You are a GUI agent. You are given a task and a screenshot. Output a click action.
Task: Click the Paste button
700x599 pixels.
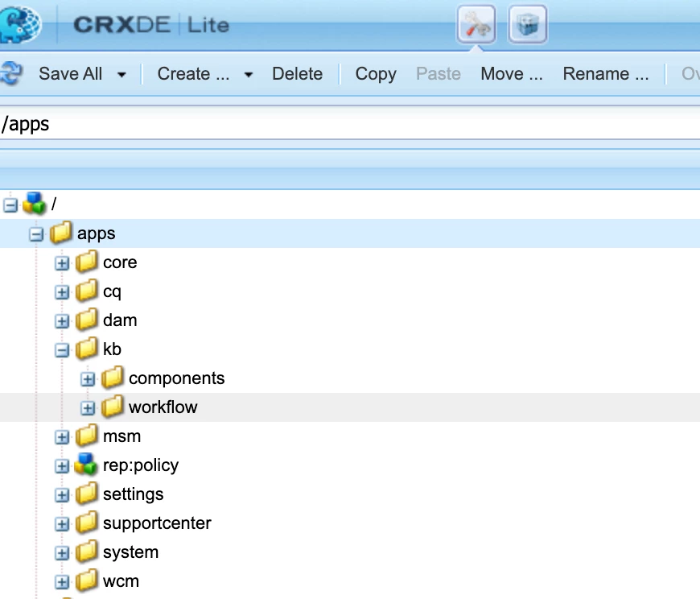coord(439,74)
